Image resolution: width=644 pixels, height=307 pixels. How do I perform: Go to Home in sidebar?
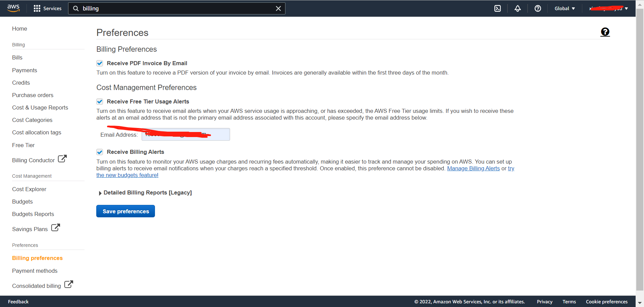pos(19,29)
